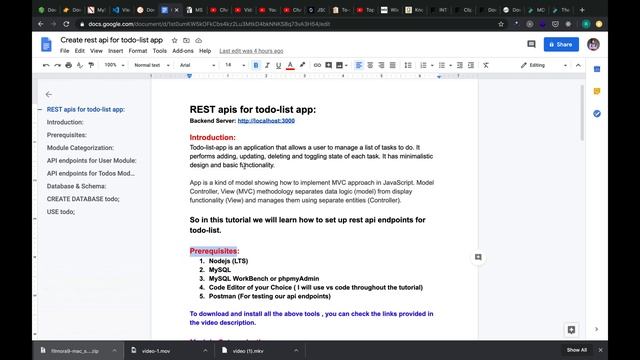Go to 'Prerequisites:' in the outline
Viewport: 640px width, 360px height.
(67, 135)
